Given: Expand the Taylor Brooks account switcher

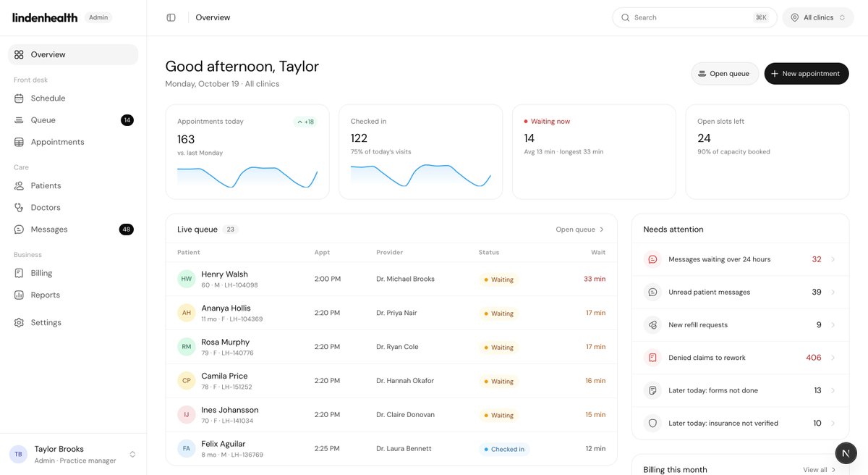Looking at the screenshot, I should pyautogui.click(x=132, y=454).
